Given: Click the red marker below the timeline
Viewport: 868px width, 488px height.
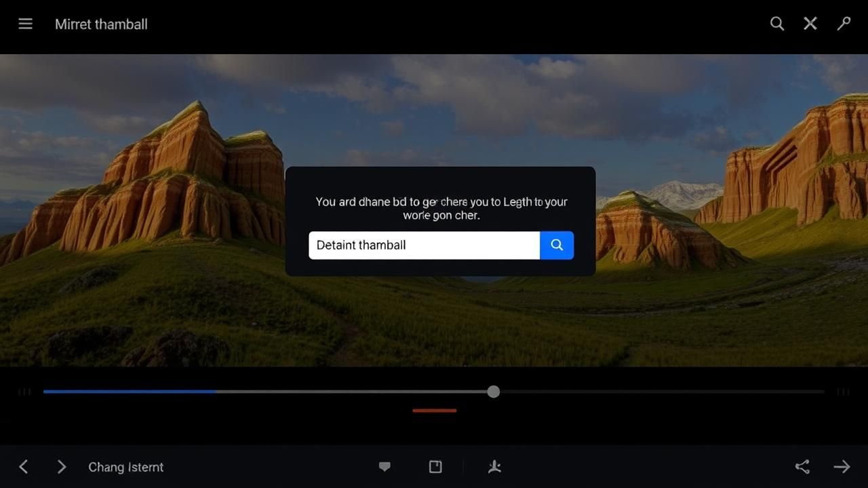Looking at the screenshot, I should tap(435, 411).
